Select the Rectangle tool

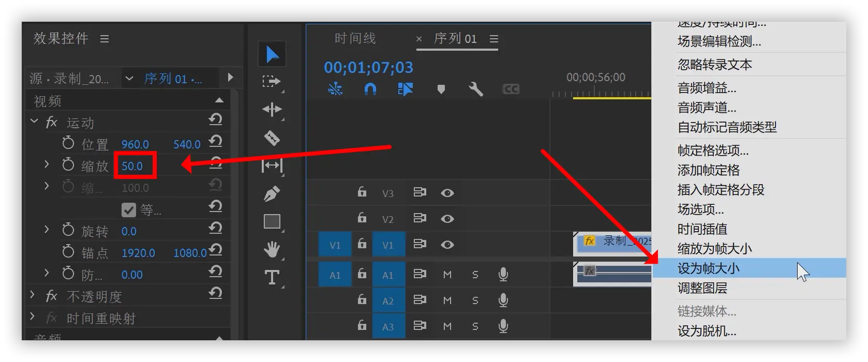click(x=272, y=221)
